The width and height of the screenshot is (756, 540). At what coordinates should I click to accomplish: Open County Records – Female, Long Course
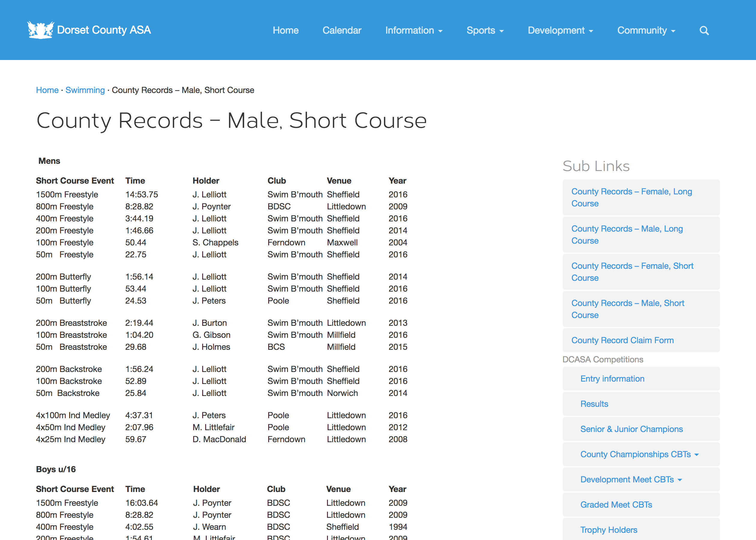[x=641, y=197]
